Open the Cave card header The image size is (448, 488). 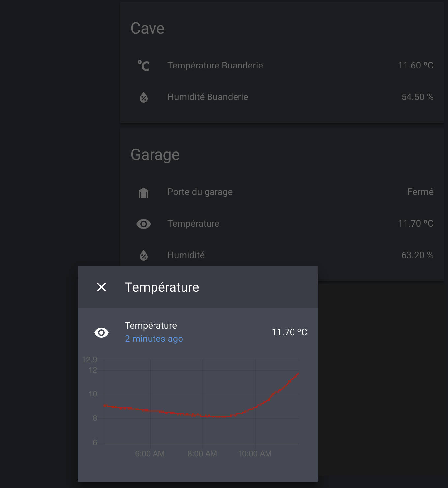point(148,28)
